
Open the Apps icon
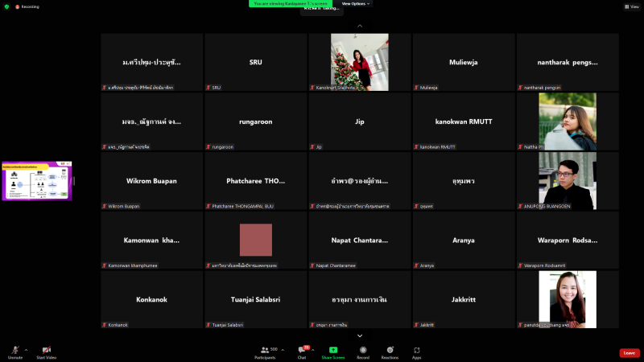pyautogui.click(x=417, y=351)
